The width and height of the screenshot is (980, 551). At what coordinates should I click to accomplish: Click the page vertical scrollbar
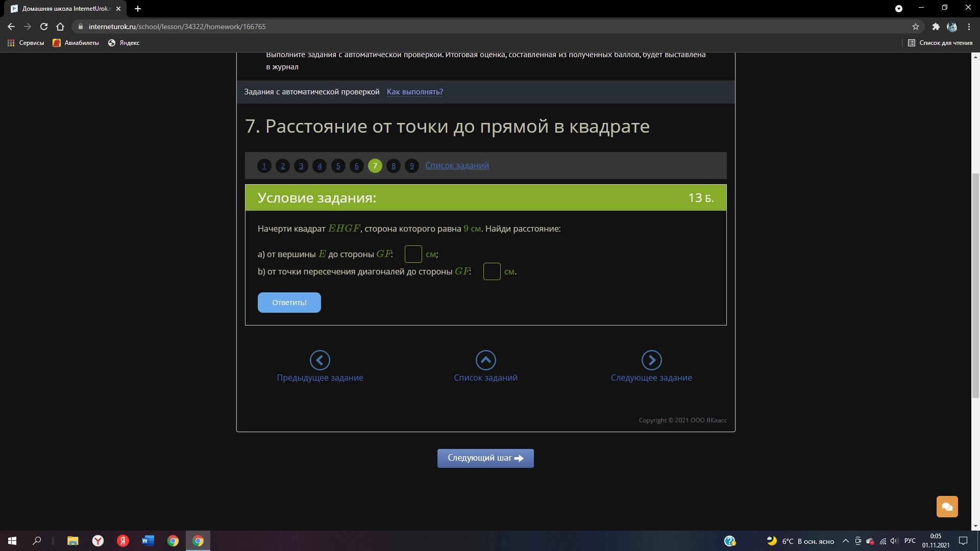click(x=975, y=286)
